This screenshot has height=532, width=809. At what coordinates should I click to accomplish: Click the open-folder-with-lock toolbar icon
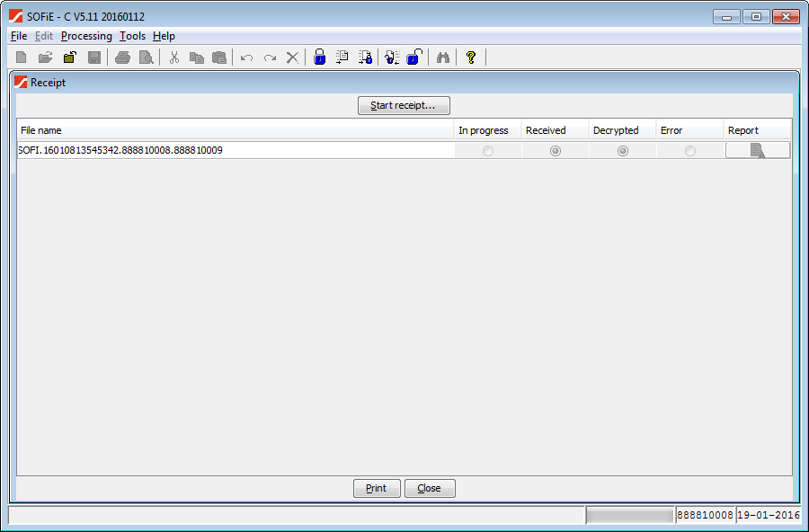click(69, 58)
